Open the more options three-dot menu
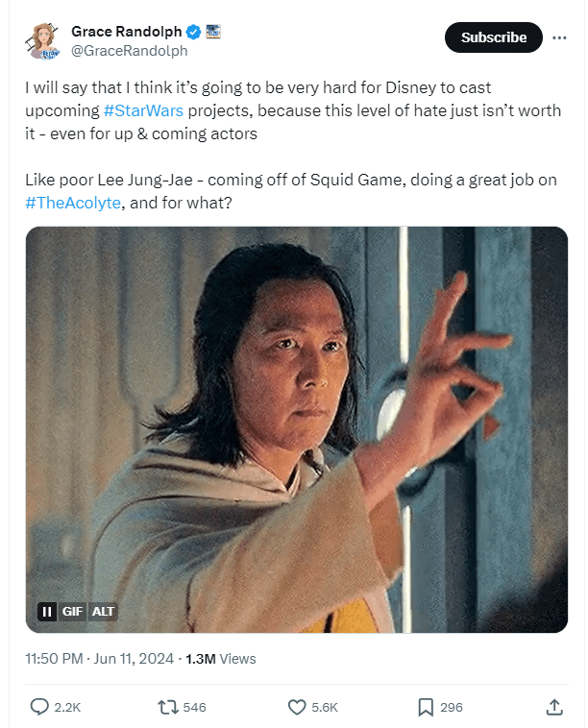 [559, 37]
